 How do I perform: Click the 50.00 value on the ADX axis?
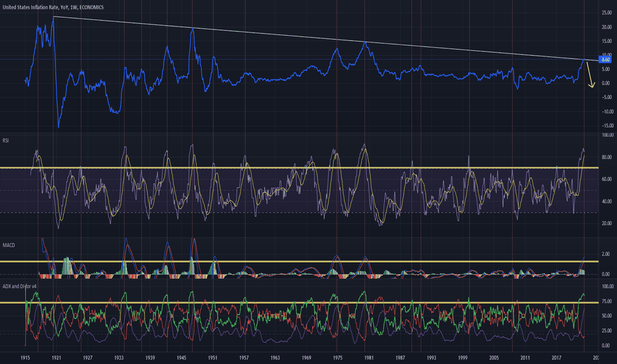607,316
